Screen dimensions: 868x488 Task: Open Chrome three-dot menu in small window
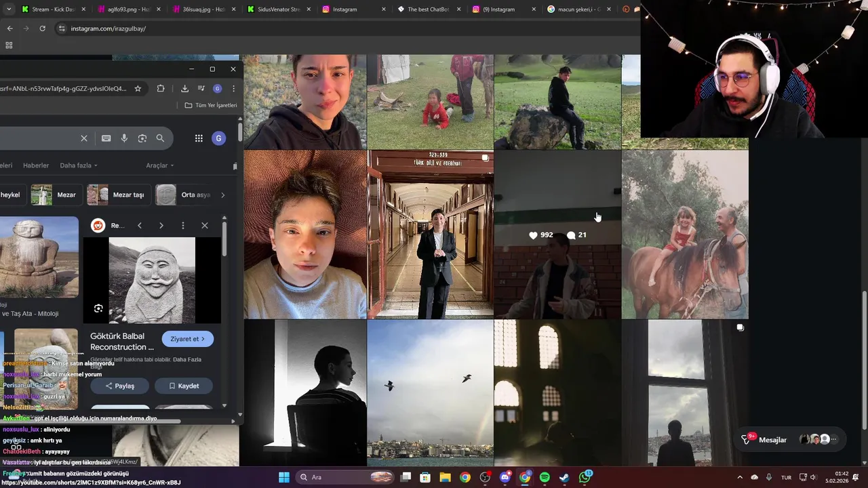pyautogui.click(x=233, y=88)
